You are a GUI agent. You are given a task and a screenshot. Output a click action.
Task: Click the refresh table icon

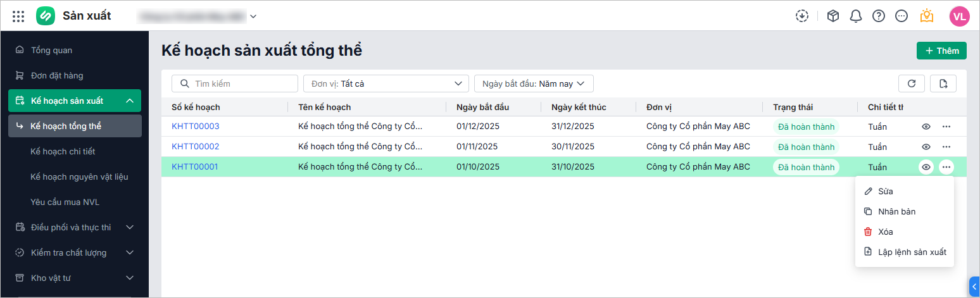pos(912,84)
